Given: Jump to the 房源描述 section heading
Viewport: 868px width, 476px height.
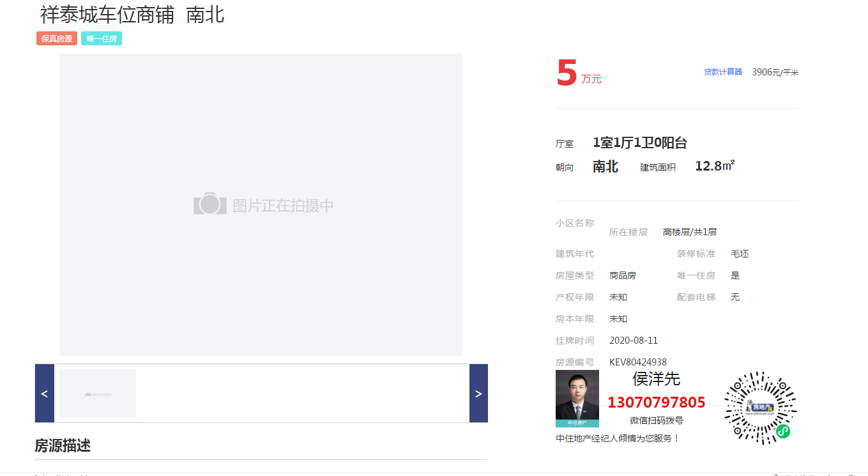Looking at the screenshot, I should click(63, 445).
